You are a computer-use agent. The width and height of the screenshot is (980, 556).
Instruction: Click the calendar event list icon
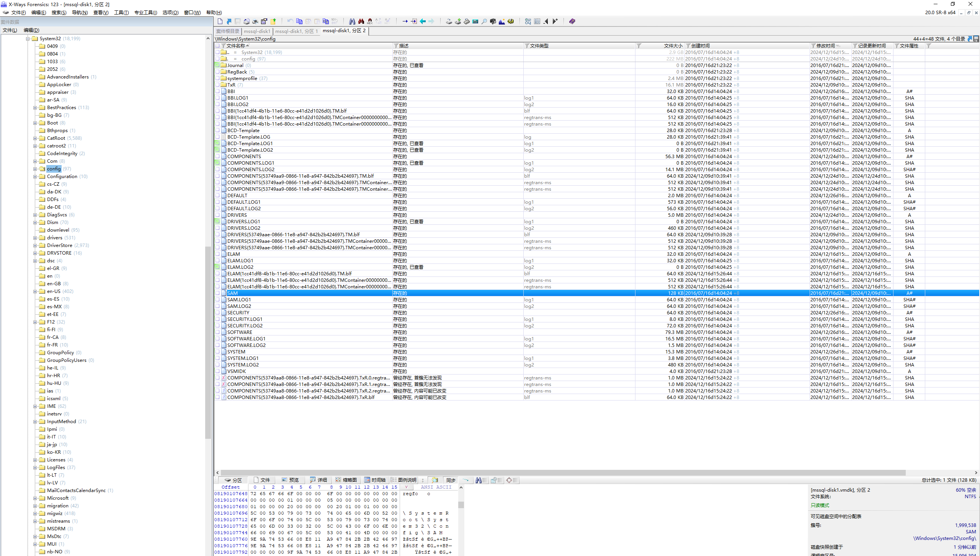(x=496, y=480)
